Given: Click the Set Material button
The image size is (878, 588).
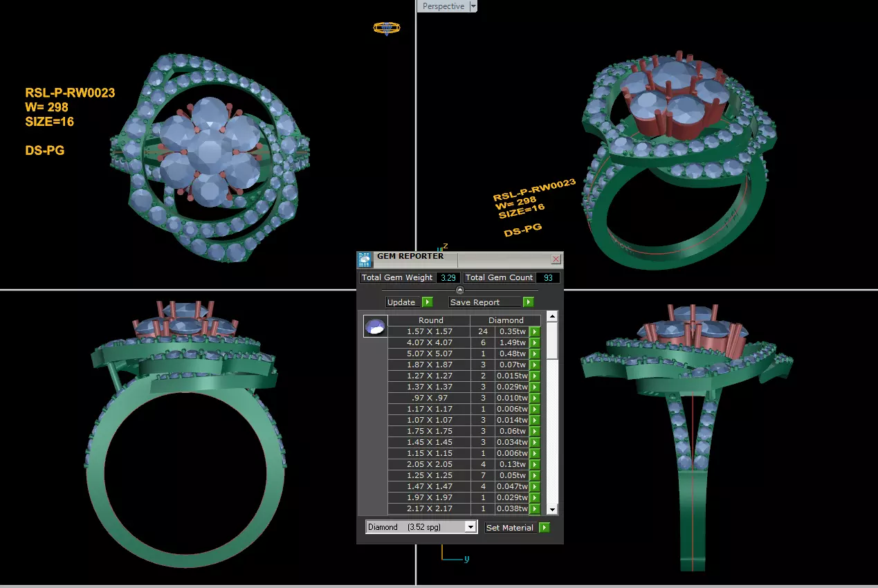Looking at the screenshot, I should (511, 527).
